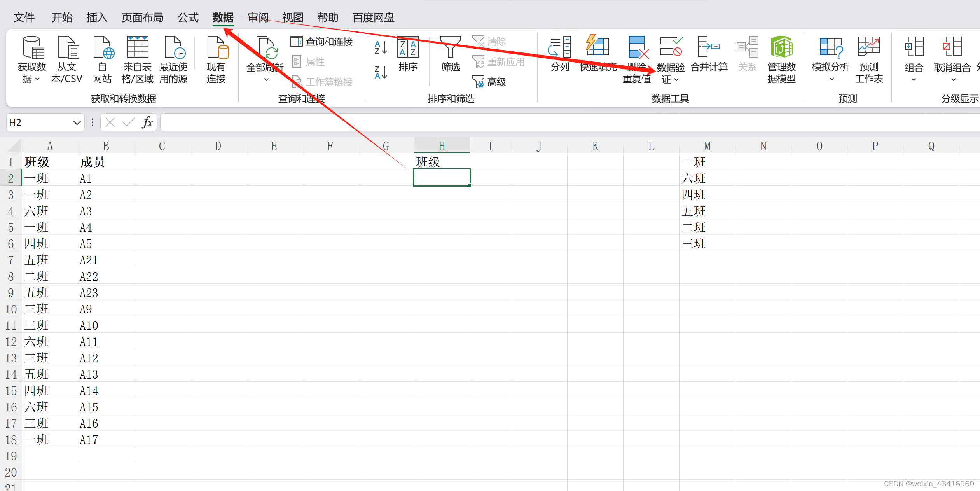
Task: Click Manage Data Model (管理数据模型) icon
Action: (x=781, y=47)
